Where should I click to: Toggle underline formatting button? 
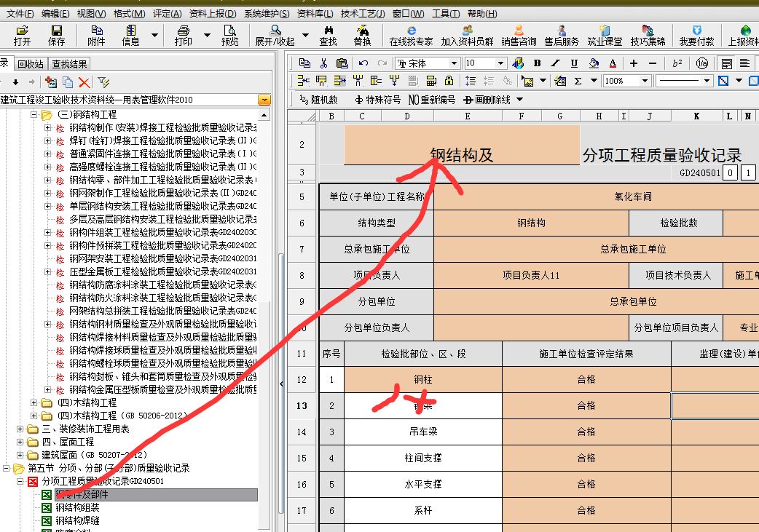click(x=574, y=63)
